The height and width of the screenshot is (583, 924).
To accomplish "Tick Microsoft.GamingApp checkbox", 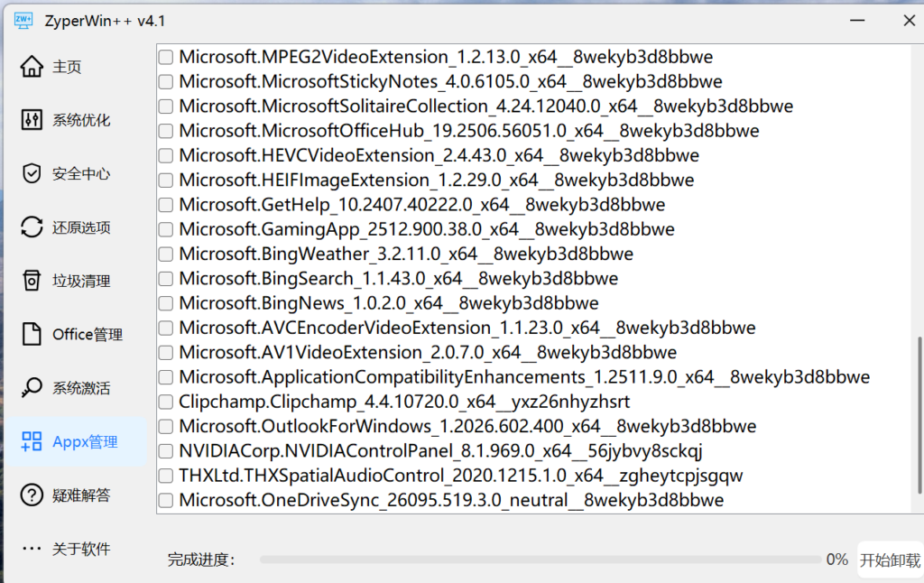I will (x=166, y=229).
